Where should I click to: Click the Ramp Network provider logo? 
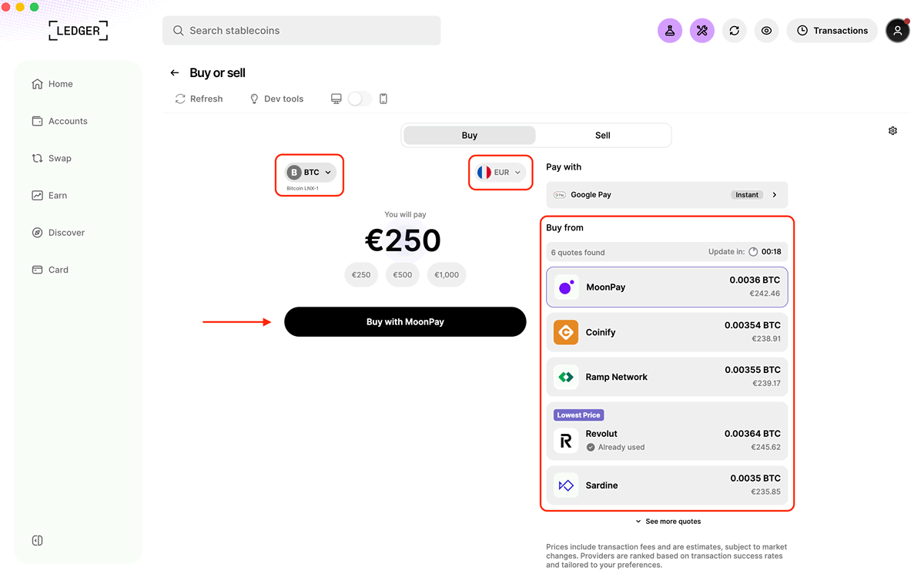(x=566, y=377)
